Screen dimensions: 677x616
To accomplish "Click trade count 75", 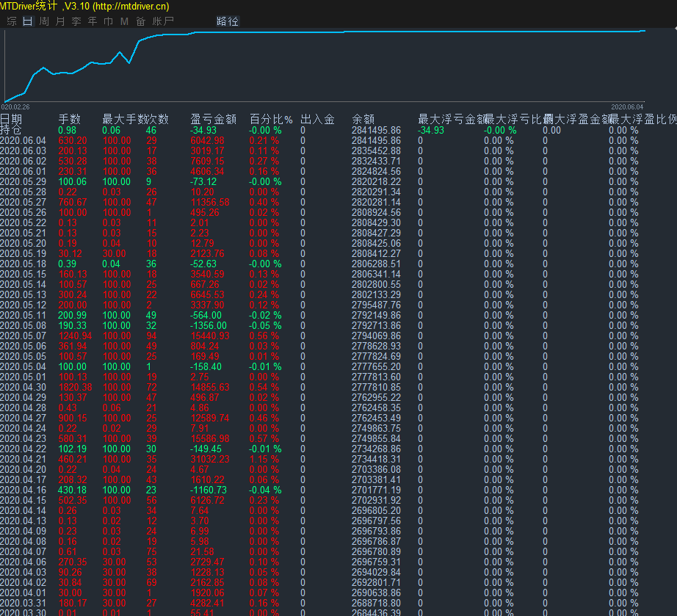I will (x=151, y=551).
